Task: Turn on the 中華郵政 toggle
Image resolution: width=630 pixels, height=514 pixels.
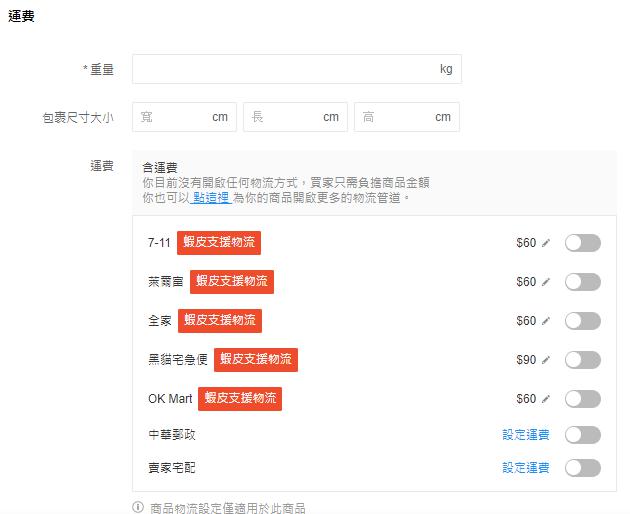Action: point(583,434)
